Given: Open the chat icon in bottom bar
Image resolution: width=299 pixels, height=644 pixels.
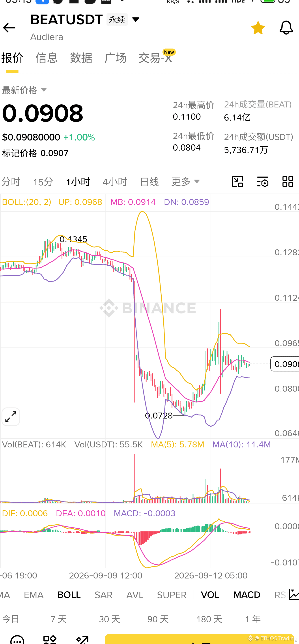Looking at the screenshot, I should point(17,640).
